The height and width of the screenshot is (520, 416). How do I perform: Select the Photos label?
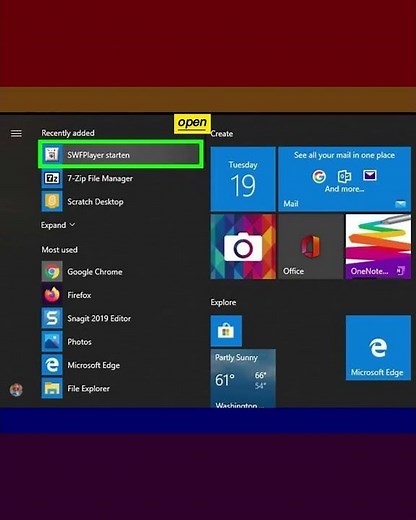coord(79,342)
